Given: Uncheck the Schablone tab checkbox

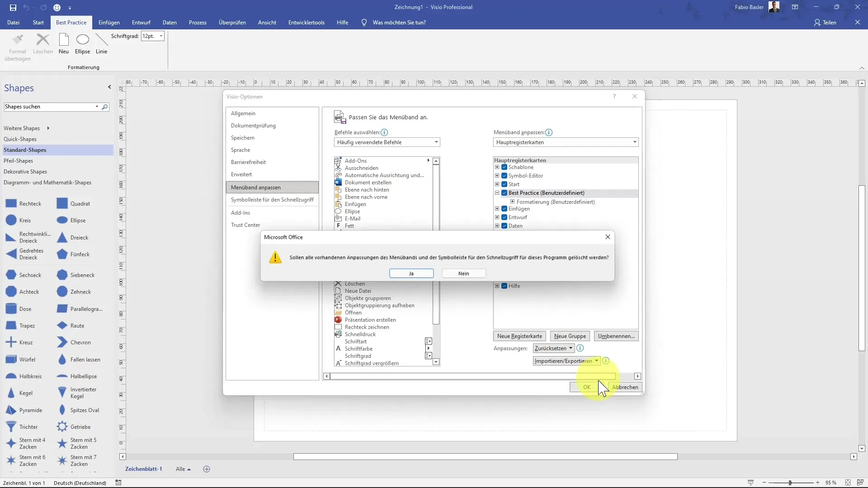Looking at the screenshot, I should point(505,167).
